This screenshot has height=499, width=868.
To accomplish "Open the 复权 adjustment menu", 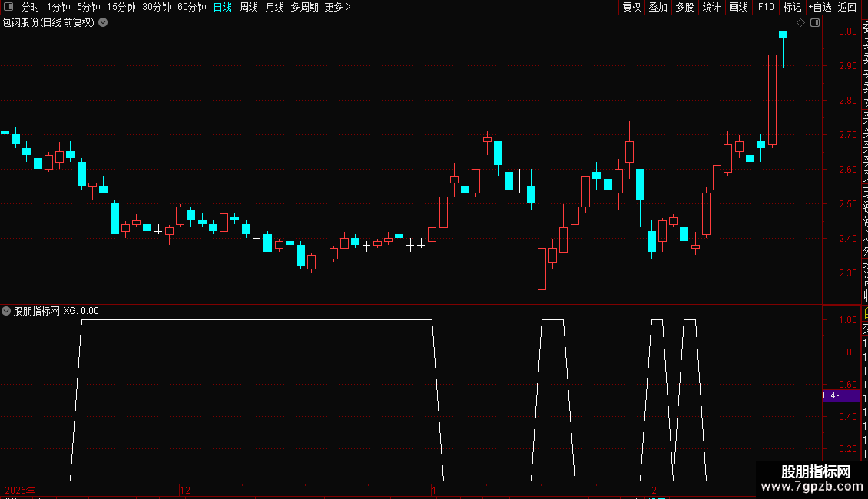I will [631, 7].
